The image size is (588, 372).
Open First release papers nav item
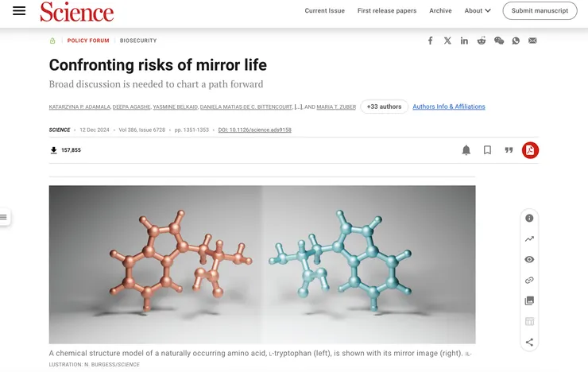387,10
